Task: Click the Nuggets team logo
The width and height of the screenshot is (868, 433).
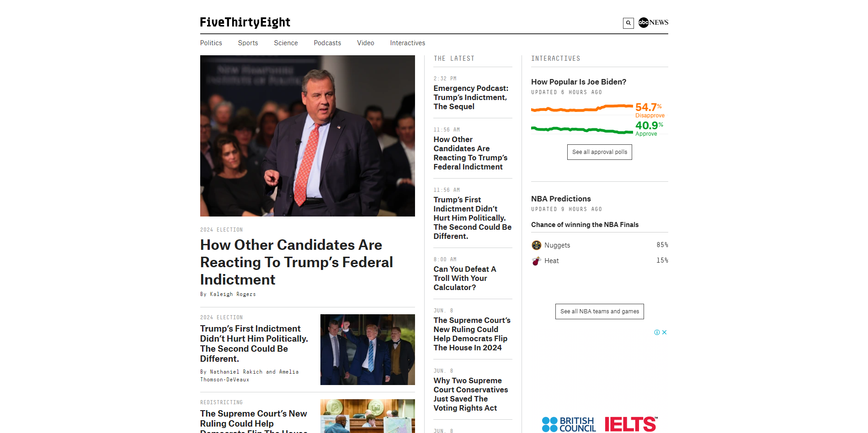Action: [537, 245]
